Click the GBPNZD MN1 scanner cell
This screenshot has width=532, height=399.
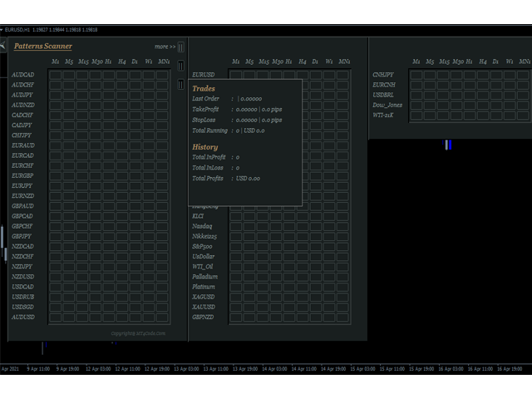[x=342, y=318]
